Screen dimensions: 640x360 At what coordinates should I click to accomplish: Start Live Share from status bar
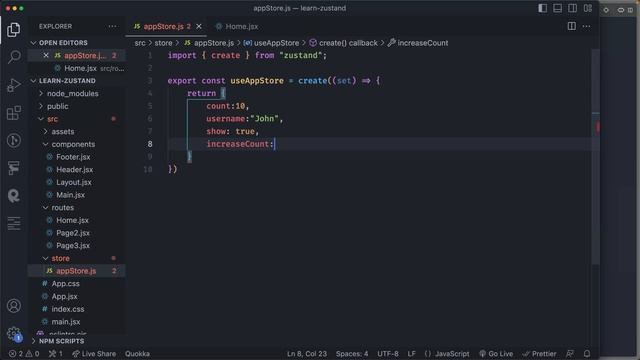pyautogui.click(x=94, y=354)
